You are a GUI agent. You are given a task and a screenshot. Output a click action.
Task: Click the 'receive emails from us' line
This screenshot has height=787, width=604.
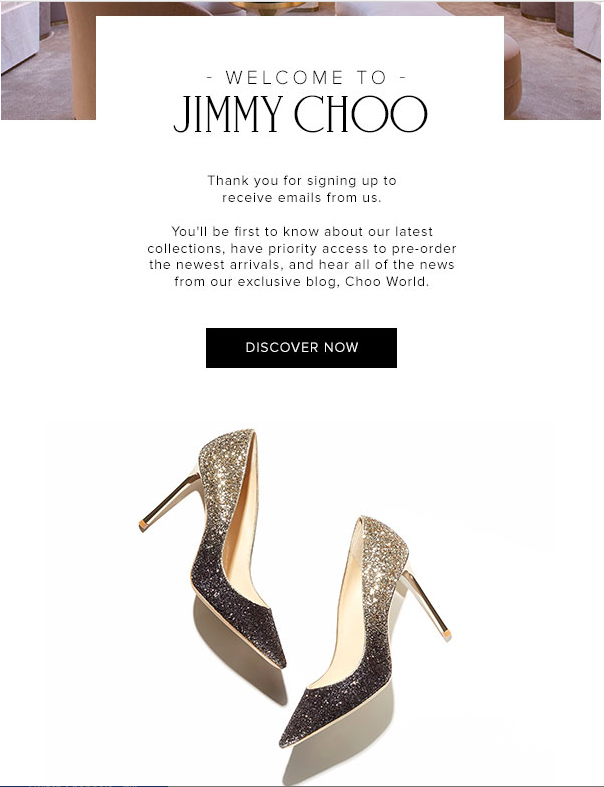pos(302,198)
